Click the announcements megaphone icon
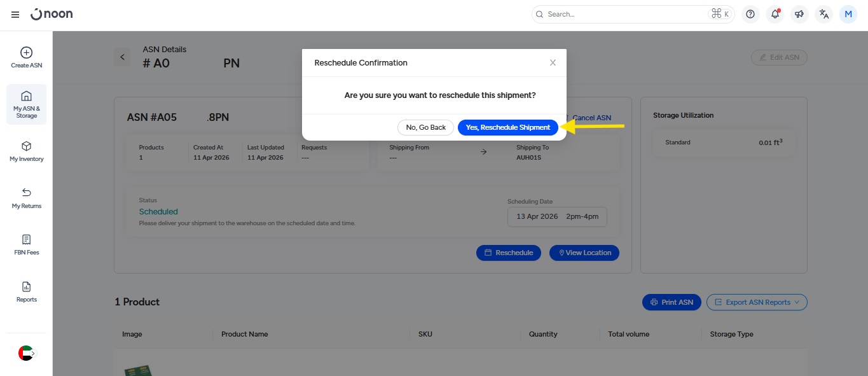This screenshot has width=868, height=376. tap(799, 14)
